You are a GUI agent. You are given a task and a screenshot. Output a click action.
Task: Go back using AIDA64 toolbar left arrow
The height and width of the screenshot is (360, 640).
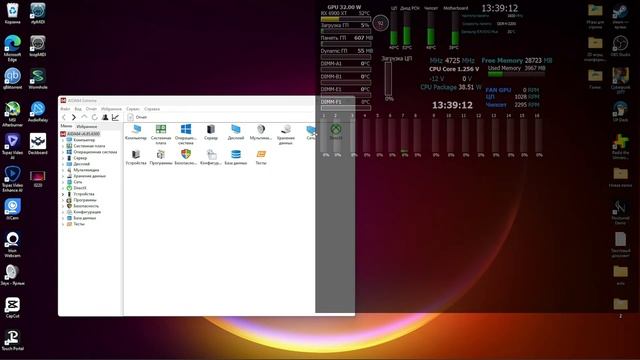click(x=64, y=118)
